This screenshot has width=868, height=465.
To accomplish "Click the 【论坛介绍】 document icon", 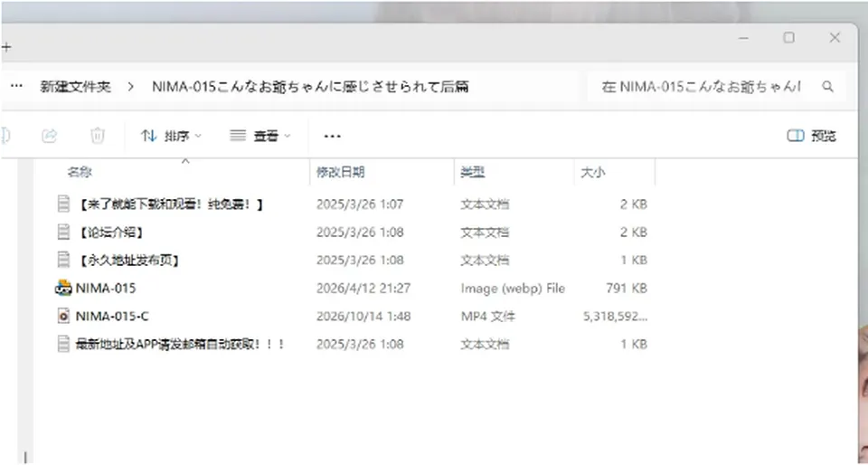I will tap(63, 232).
